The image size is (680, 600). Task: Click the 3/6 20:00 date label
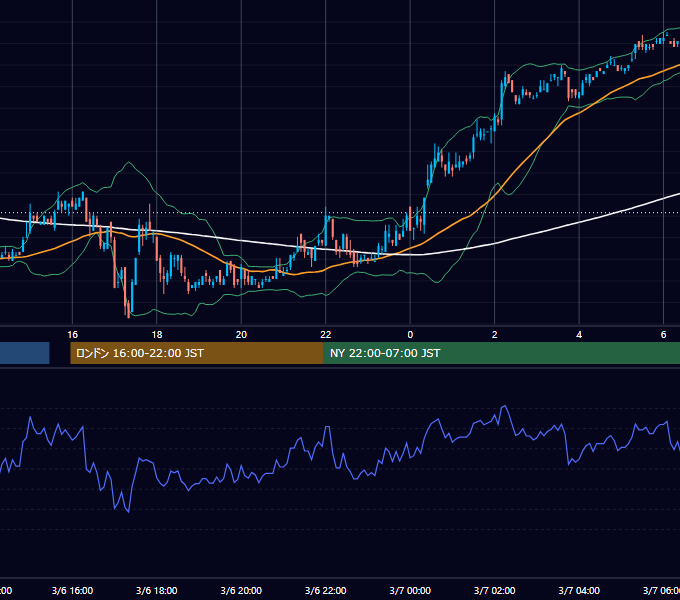(241, 591)
